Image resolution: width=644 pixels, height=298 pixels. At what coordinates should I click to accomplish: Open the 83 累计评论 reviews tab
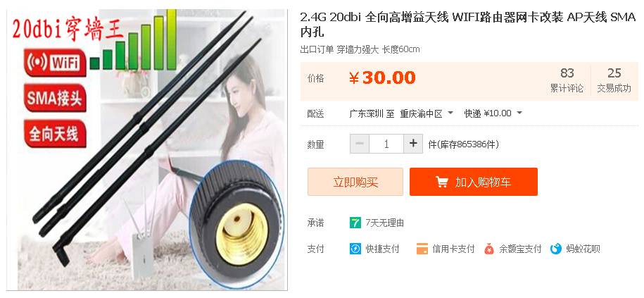567,80
